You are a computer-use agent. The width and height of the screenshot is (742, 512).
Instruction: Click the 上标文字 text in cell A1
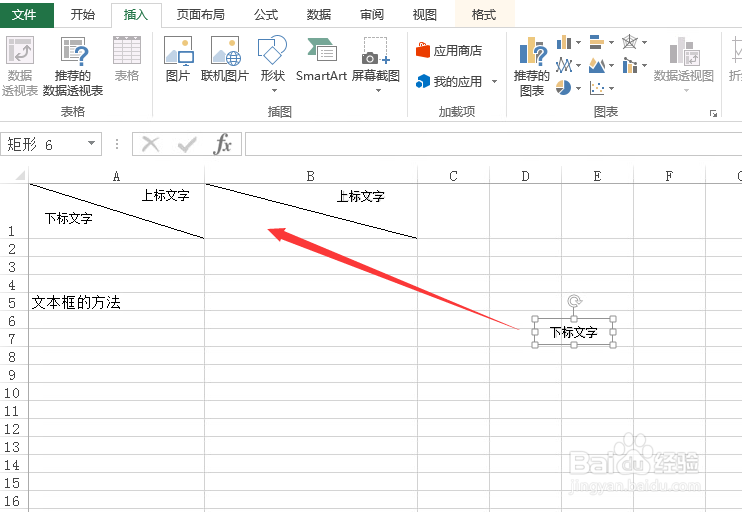tap(166, 195)
